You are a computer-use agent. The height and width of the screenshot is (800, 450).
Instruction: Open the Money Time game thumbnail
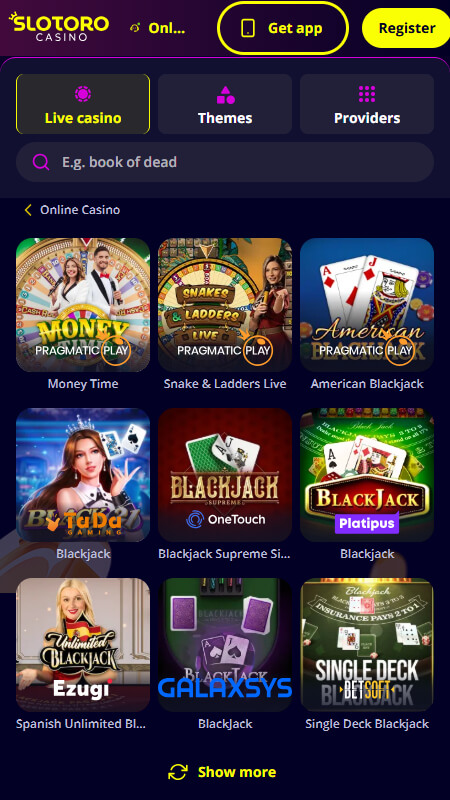tap(83, 305)
